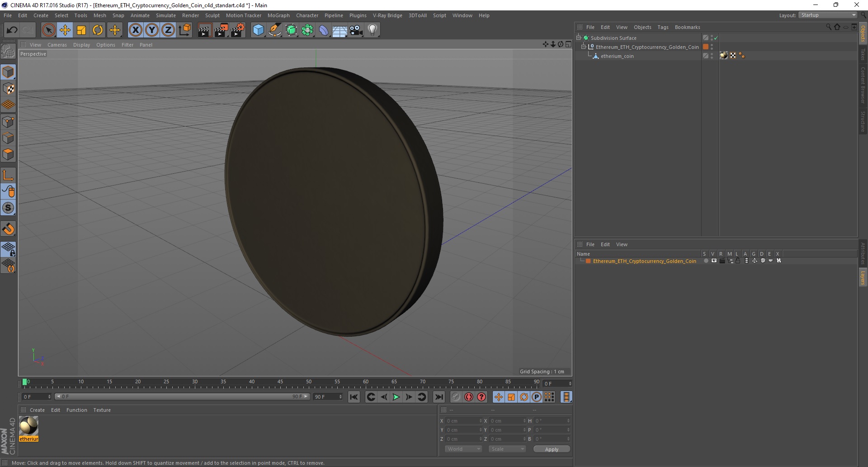Screen dimensions: 868x467
Task: Click the Render View clapperboard icon
Action: (x=204, y=30)
